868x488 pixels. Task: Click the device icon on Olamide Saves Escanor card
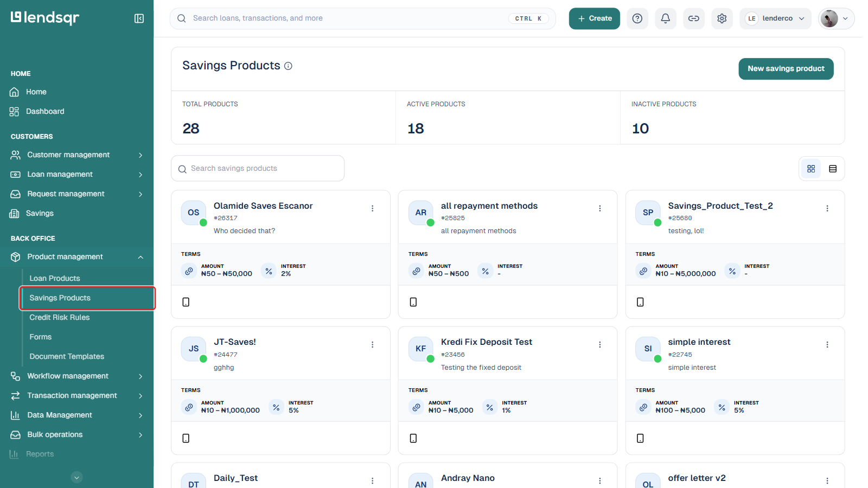186,302
